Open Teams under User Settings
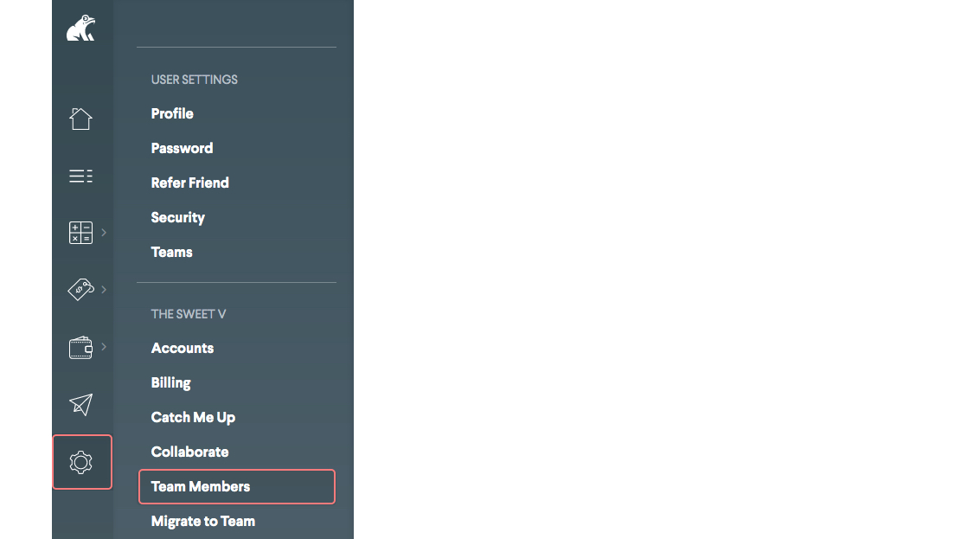The height and width of the screenshot is (539, 980). [171, 252]
